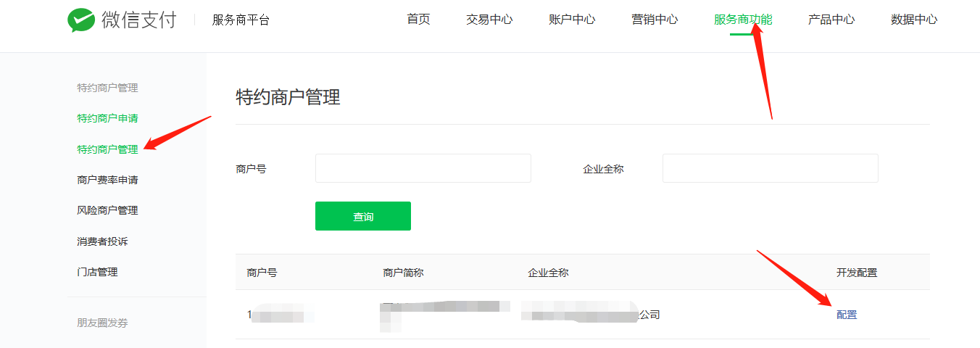
Task: Click the 服务商平台 title text
Action: click(241, 20)
